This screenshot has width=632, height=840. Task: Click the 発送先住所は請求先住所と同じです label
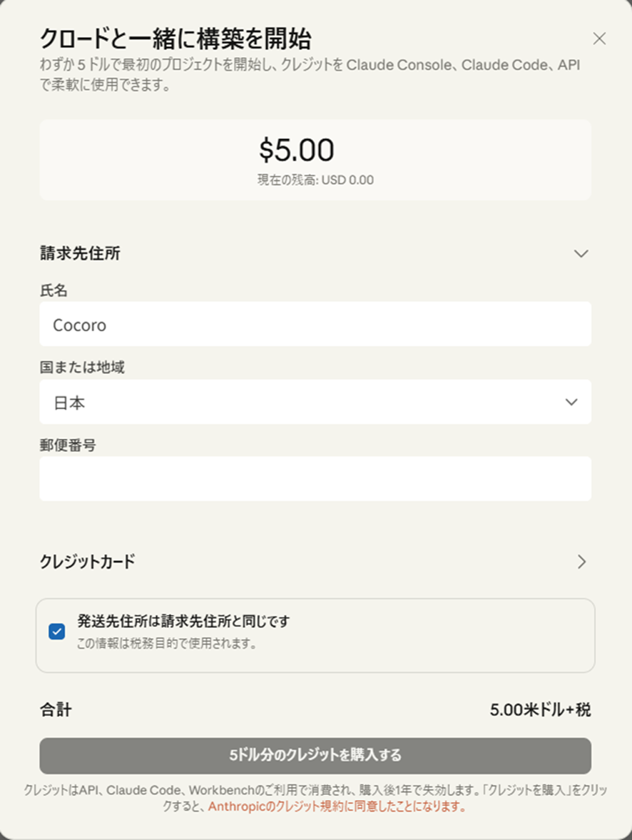[x=183, y=621]
